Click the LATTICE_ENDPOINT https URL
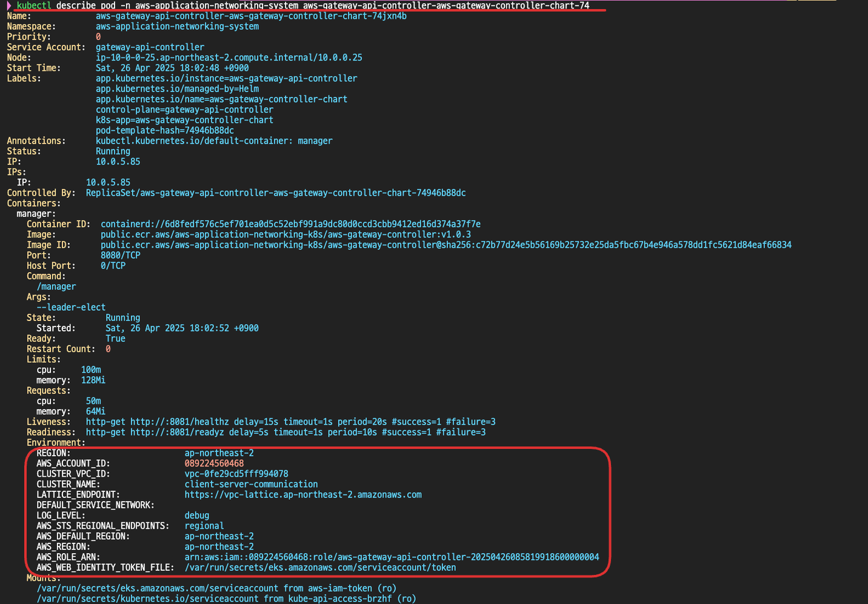The width and height of the screenshot is (868, 604). coord(303,494)
